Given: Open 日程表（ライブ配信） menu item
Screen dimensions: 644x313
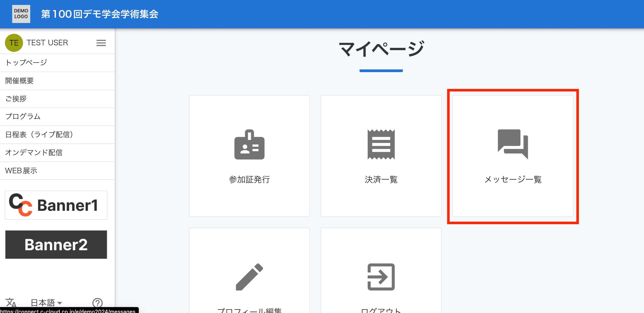Looking at the screenshot, I should tap(57, 135).
